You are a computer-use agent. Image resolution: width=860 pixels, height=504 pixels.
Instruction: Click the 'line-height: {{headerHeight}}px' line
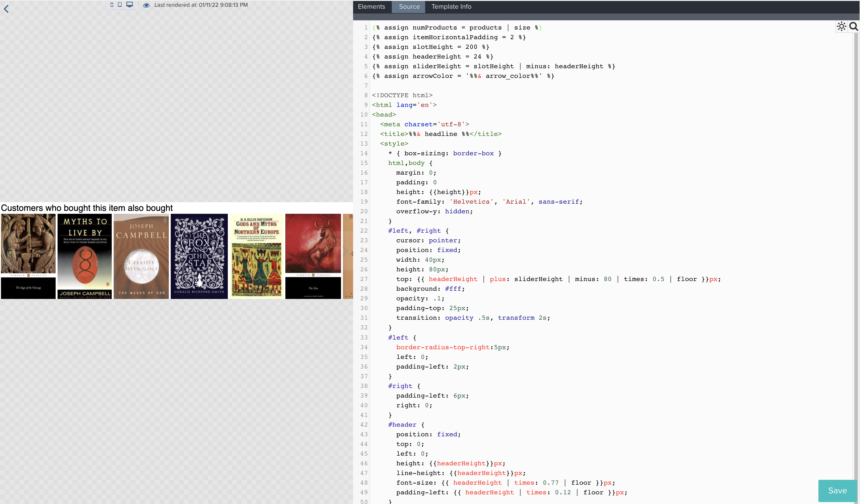pos(461,473)
